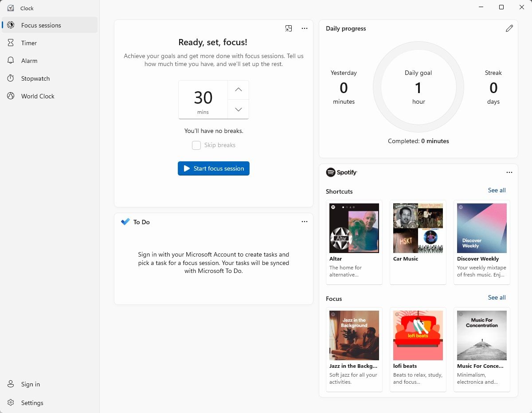Open the To Do panel ellipsis menu
Image resolution: width=532 pixels, height=413 pixels.
point(305,222)
